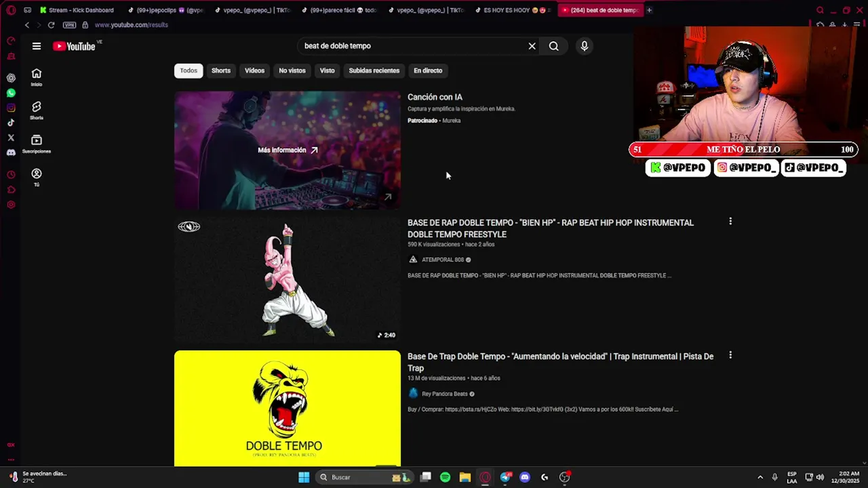Filter results by Vídeos chip
Viewport: 868px width, 488px height.
pos(254,70)
